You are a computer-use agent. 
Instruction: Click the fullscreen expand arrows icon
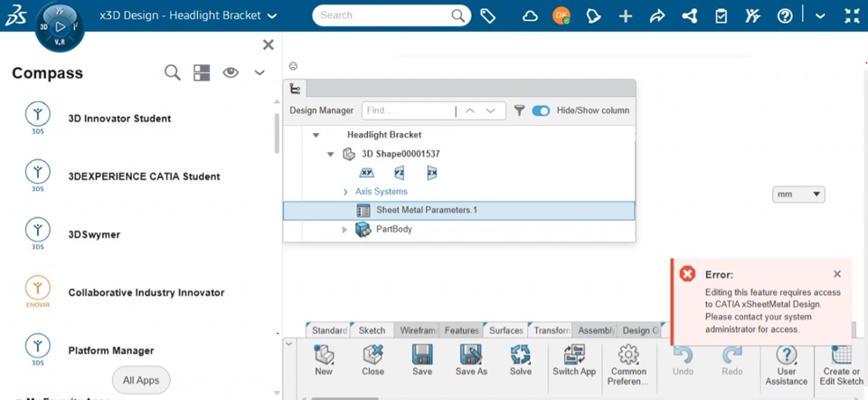(852, 16)
